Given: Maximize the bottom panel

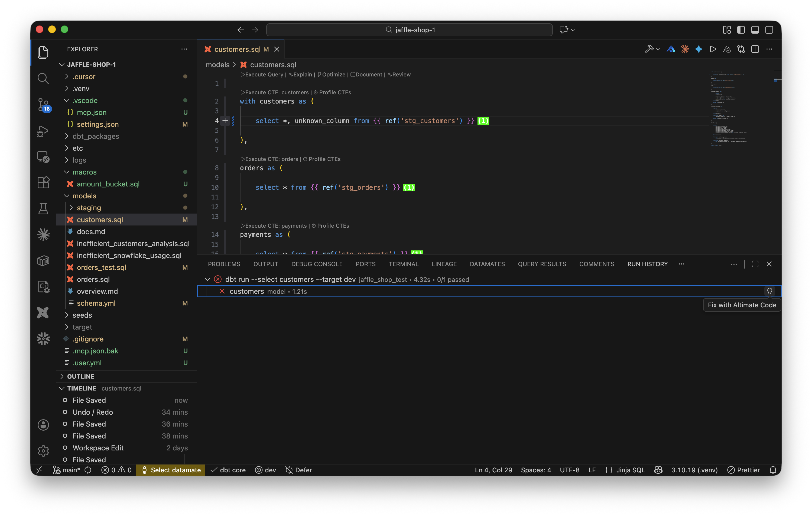Looking at the screenshot, I should point(755,264).
